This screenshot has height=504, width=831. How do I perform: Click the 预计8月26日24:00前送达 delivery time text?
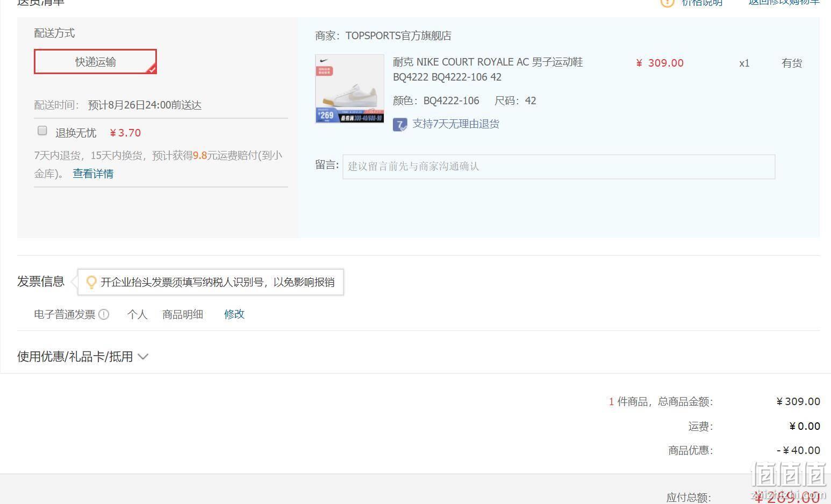click(x=145, y=105)
